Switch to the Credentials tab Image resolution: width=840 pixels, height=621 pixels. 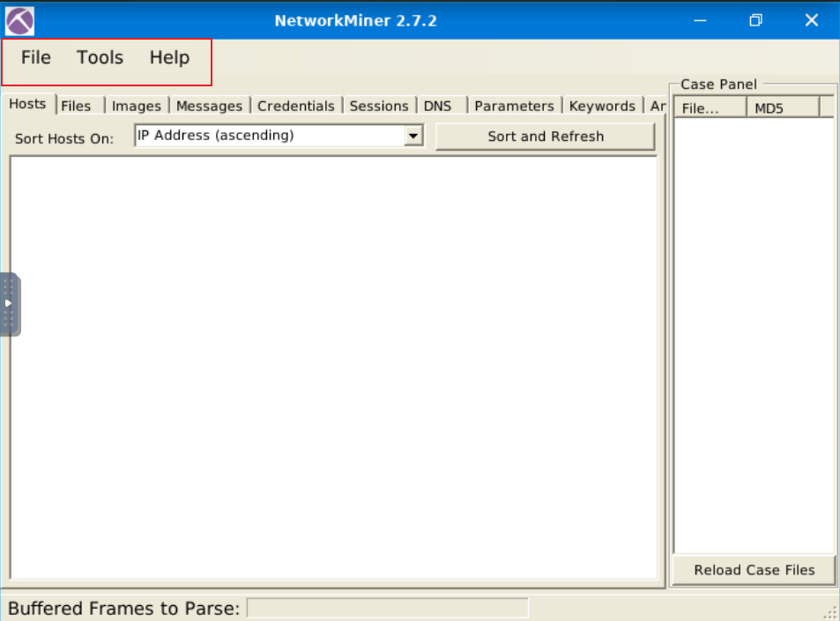coord(296,106)
